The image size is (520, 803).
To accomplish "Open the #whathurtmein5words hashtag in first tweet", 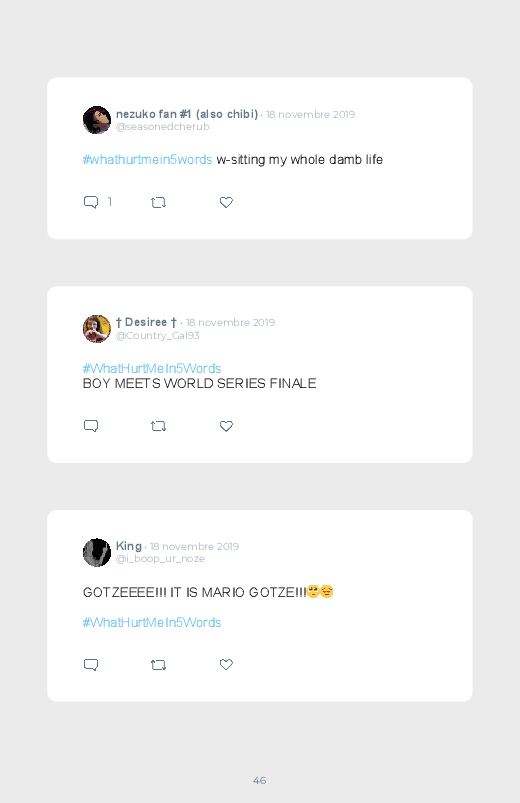I will (147, 159).
